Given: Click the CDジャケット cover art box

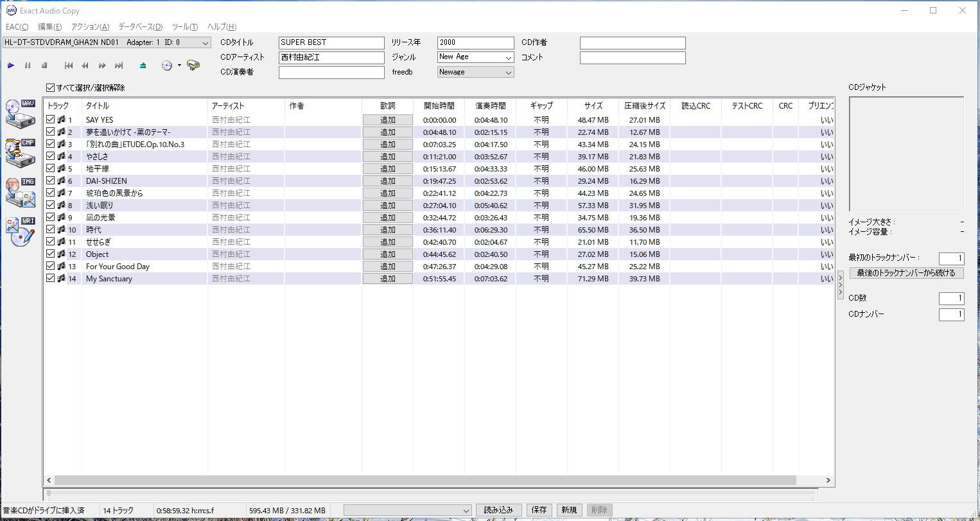Looking at the screenshot, I should click(906, 154).
